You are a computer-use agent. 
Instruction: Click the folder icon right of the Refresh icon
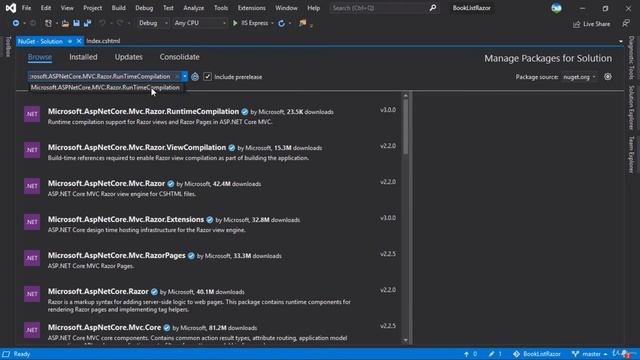[302, 23]
